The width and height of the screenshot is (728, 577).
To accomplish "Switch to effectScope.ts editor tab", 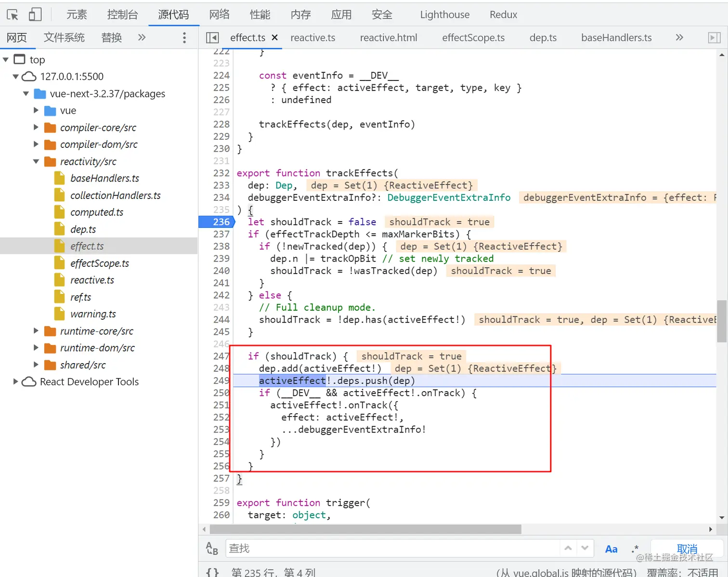I will click(473, 38).
